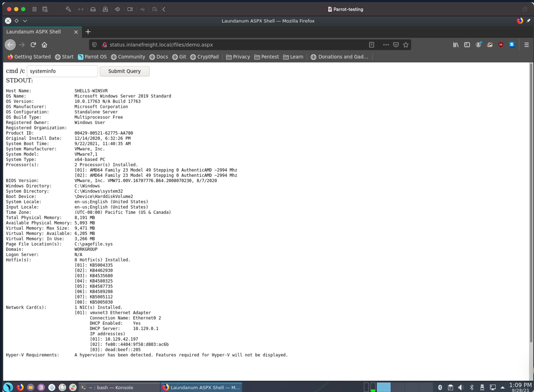Click the IP address 10.129.42.197
The width and height of the screenshot is (534, 392).
121,339
